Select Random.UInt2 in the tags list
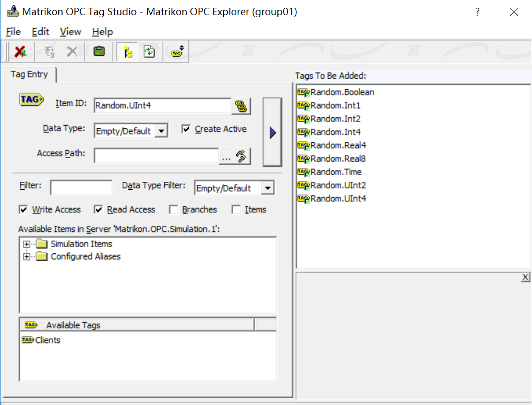This screenshot has width=532, height=405. (338, 185)
